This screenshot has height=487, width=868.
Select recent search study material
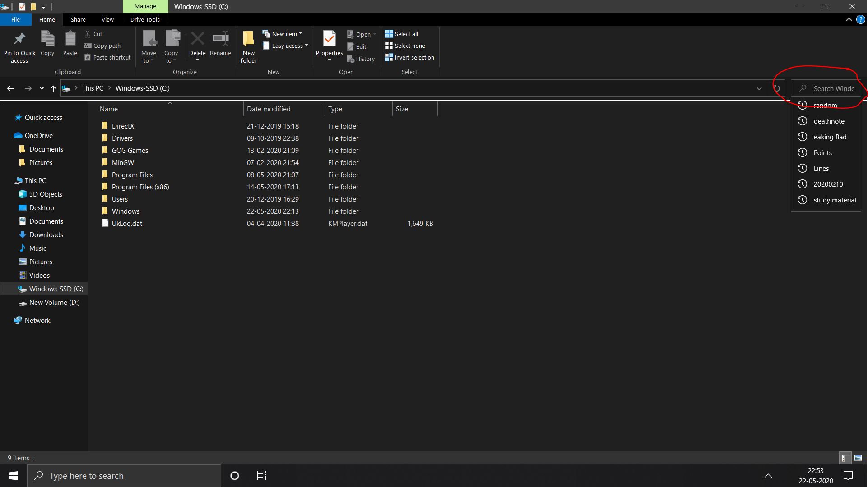(x=826, y=200)
